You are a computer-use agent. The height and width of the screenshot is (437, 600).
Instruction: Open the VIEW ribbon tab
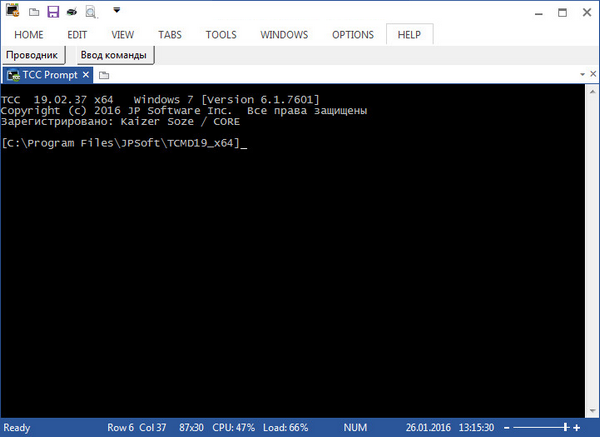[123, 35]
